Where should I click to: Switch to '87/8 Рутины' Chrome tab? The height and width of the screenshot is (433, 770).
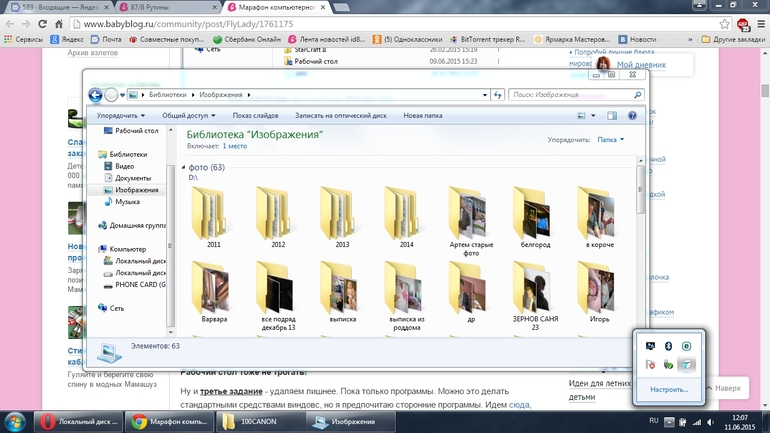(x=167, y=7)
